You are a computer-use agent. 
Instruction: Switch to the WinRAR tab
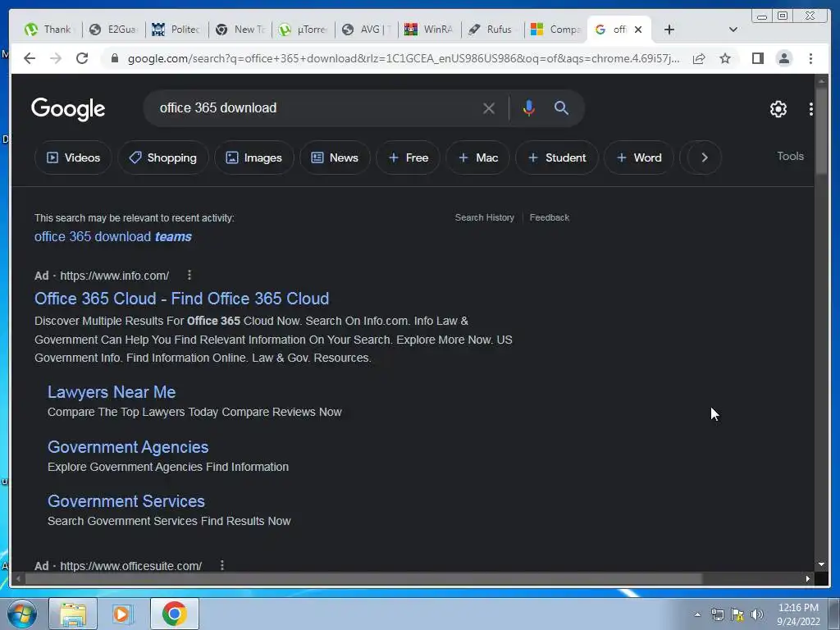pyautogui.click(x=430, y=30)
